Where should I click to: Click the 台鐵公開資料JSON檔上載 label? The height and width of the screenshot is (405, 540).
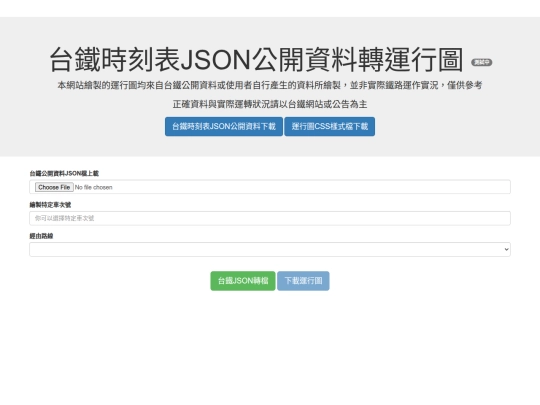coord(64,173)
